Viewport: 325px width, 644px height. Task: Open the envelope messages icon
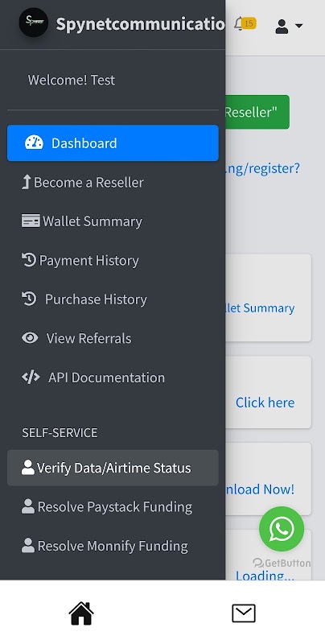[244, 613]
